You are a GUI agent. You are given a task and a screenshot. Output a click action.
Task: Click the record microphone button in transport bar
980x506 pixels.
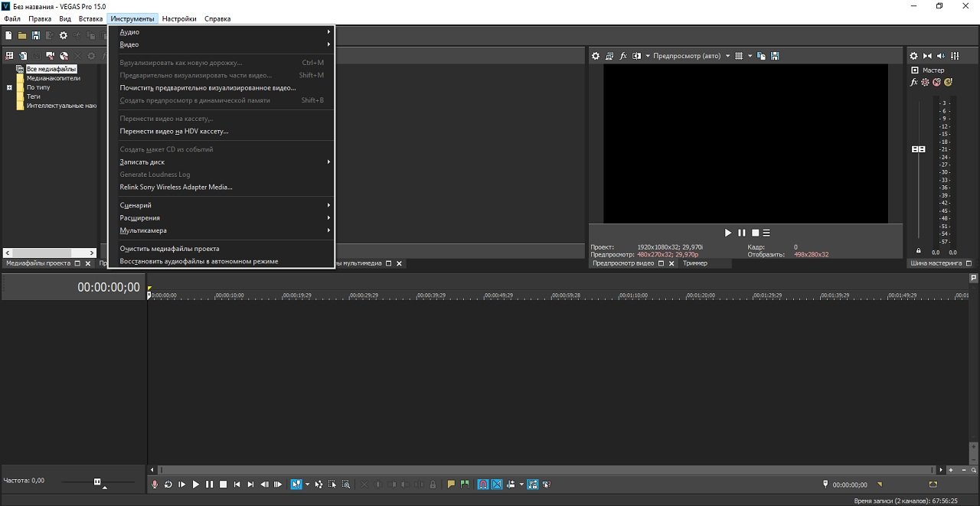155,485
